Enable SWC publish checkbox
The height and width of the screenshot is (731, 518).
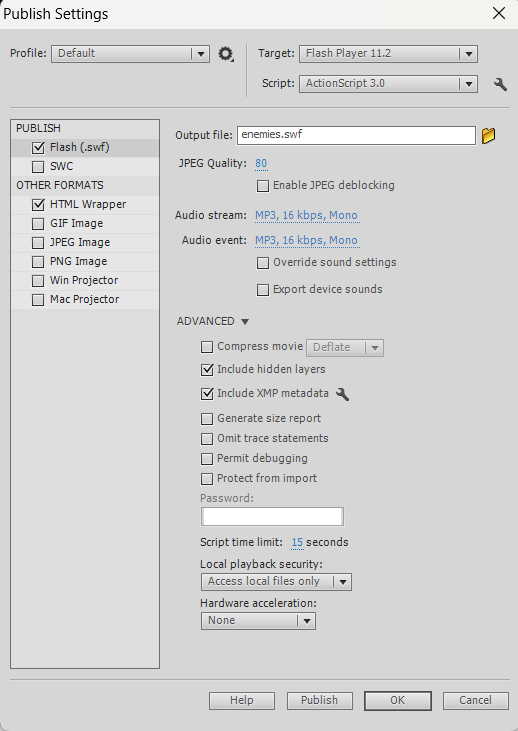[38, 166]
